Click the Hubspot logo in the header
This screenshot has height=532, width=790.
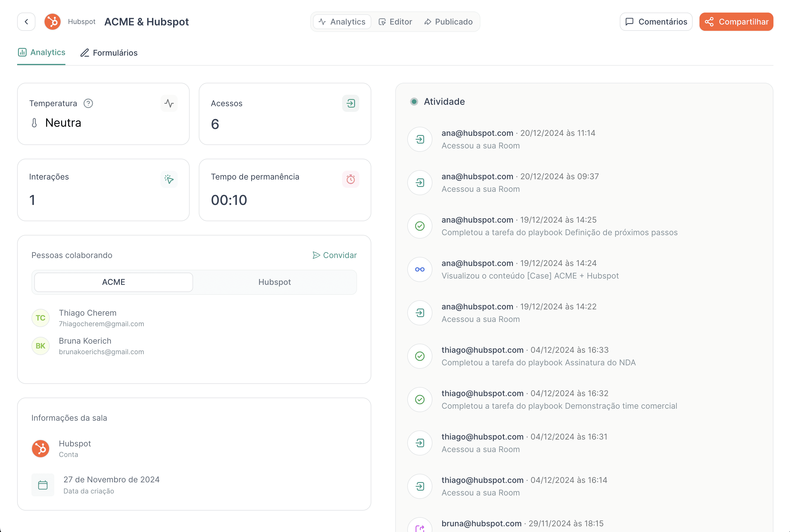[x=53, y=22]
